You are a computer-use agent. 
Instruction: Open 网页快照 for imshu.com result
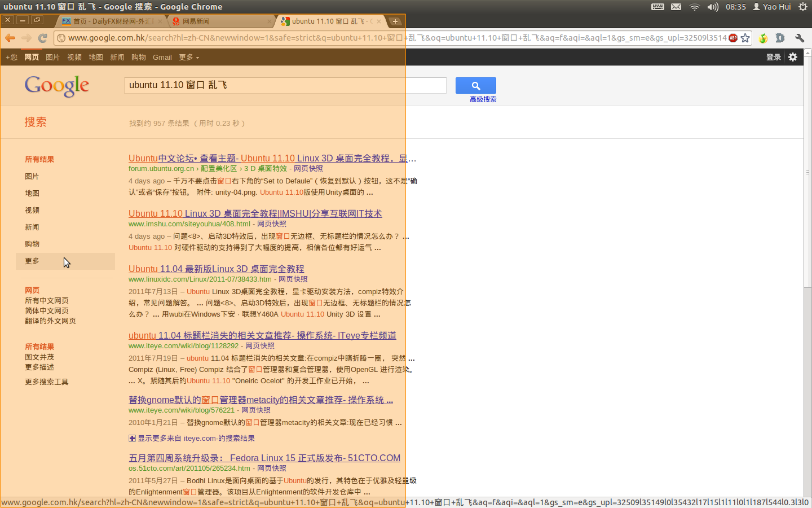point(272,224)
